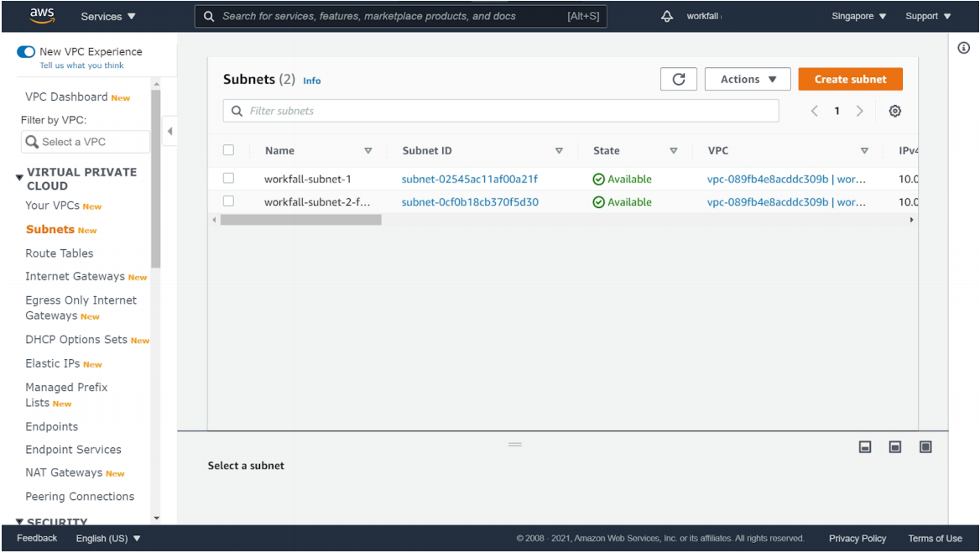This screenshot has height=553, width=980.
Task: Click the Create subnet button
Action: 850,79
